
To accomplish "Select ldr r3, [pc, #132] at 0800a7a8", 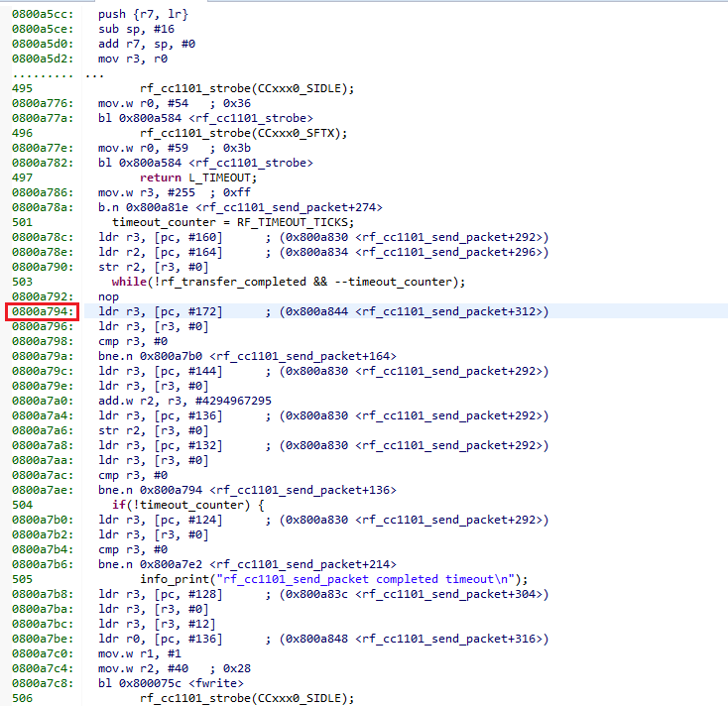I will coord(323,445).
